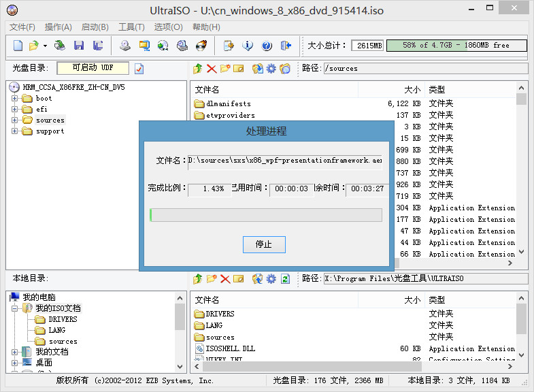Open the 帮助(H) menu
Image resolution: width=534 pixels, height=392 pixels.
(206, 27)
